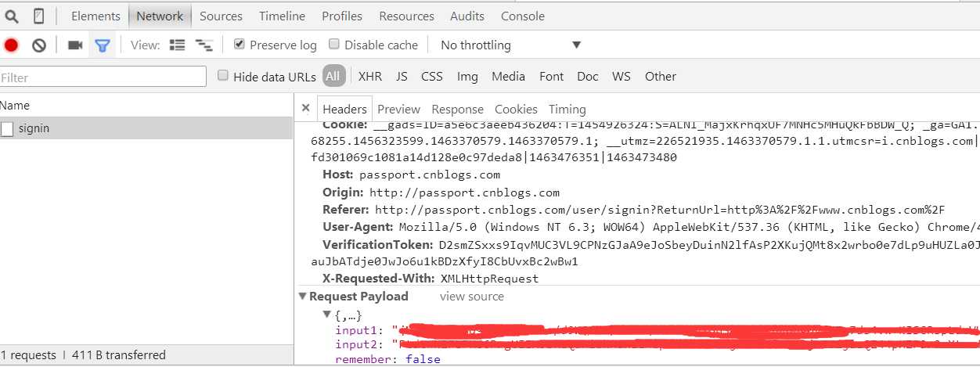Close the request details pane
Image resolution: width=980 pixels, height=367 pixels.
pyautogui.click(x=305, y=109)
